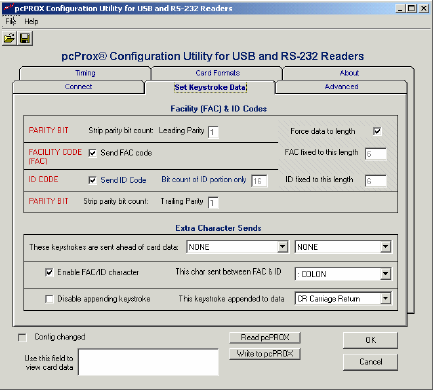The width and height of the screenshot is (433, 390).
Task: Open first keystrokes-ahead NONE dropdown
Action: (x=282, y=247)
